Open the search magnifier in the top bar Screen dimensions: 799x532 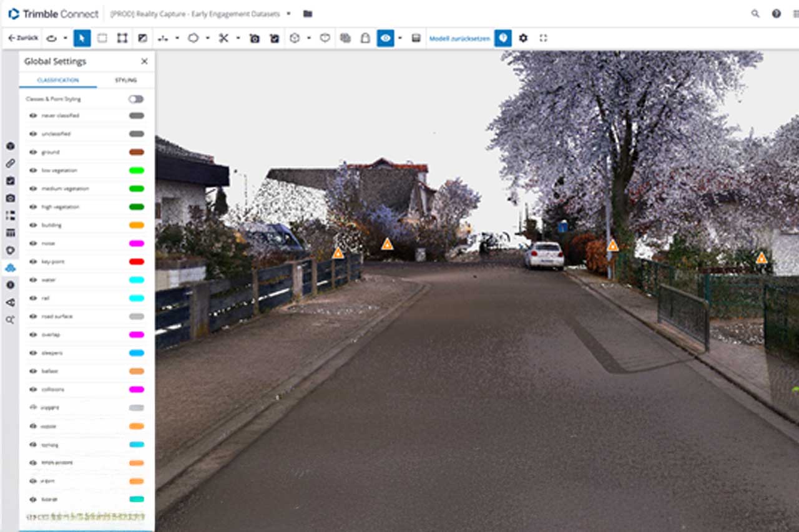(755, 14)
